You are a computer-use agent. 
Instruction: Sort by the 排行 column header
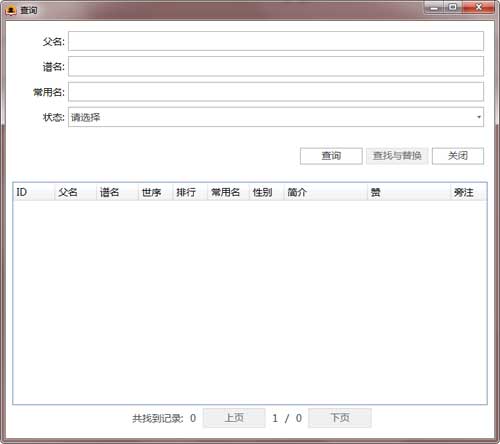point(190,192)
